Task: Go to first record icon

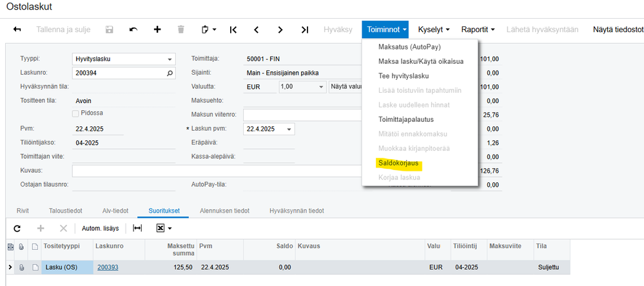Action: pos(233,30)
